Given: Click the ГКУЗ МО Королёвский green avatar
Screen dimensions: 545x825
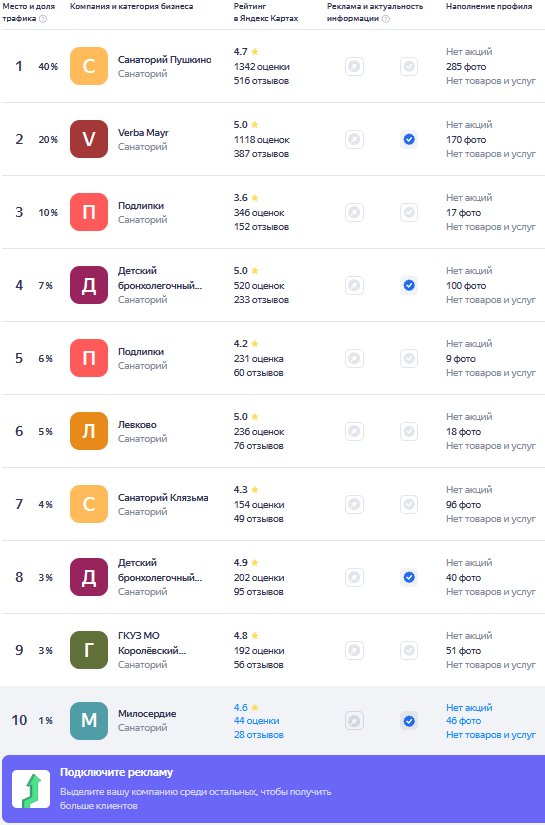Looking at the screenshot, I should point(89,650).
